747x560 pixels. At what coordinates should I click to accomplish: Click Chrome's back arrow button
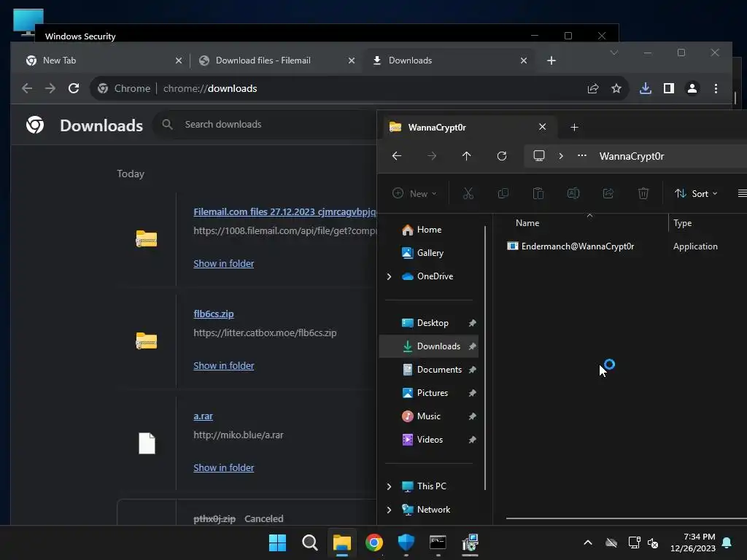[x=27, y=88]
